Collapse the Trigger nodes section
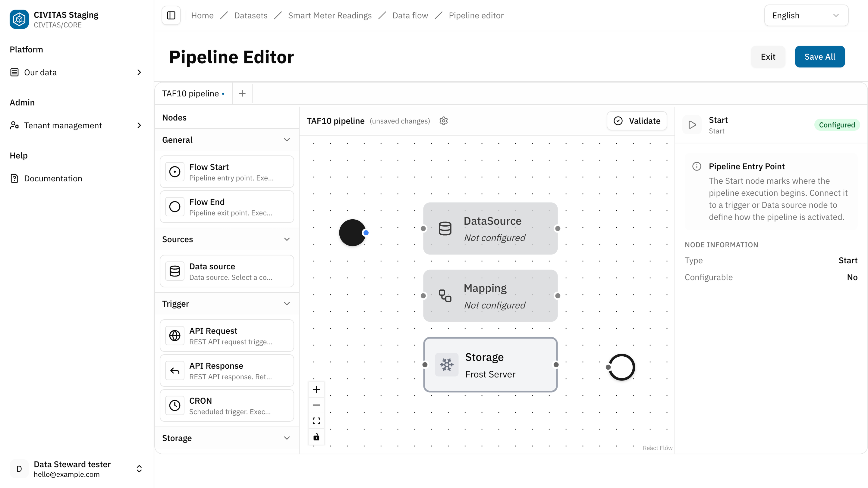The image size is (868, 488). coord(287,303)
